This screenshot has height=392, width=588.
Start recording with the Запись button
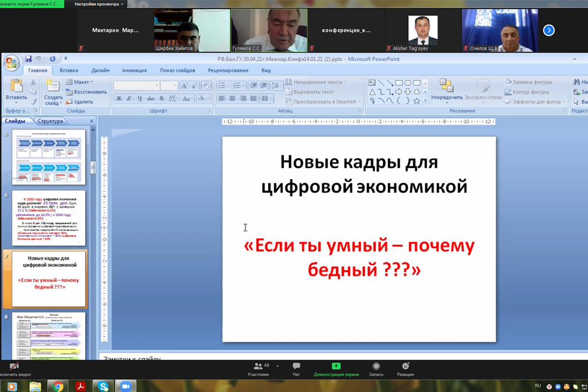point(376,369)
